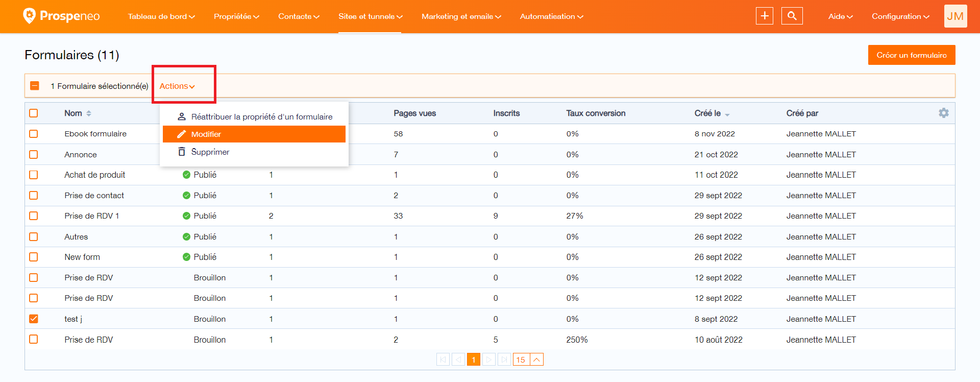Sort by the Nom column arrows
980x382 pixels.
click(89, 113)
